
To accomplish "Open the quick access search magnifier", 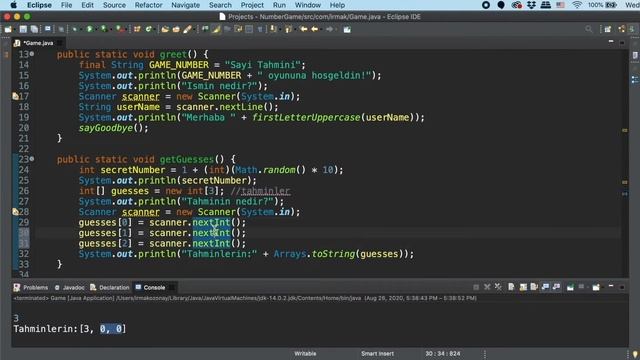I will 589,29.
